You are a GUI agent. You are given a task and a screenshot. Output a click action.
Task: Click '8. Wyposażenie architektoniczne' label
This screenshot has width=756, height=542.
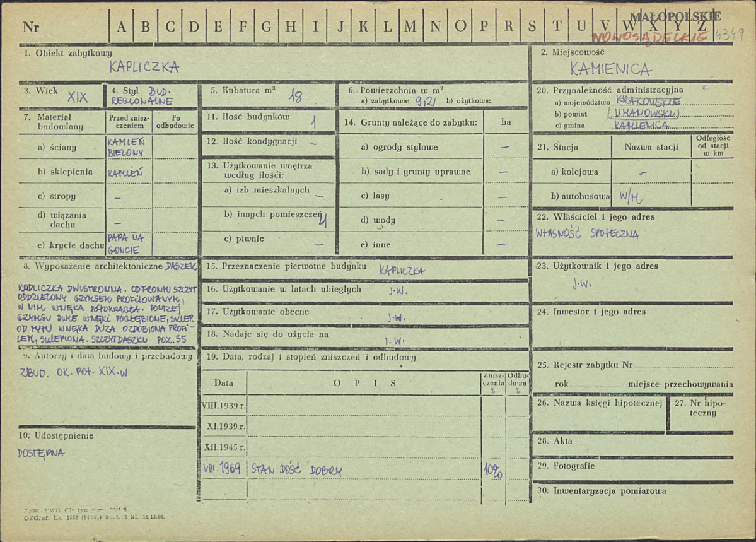(x=93, y=266)
